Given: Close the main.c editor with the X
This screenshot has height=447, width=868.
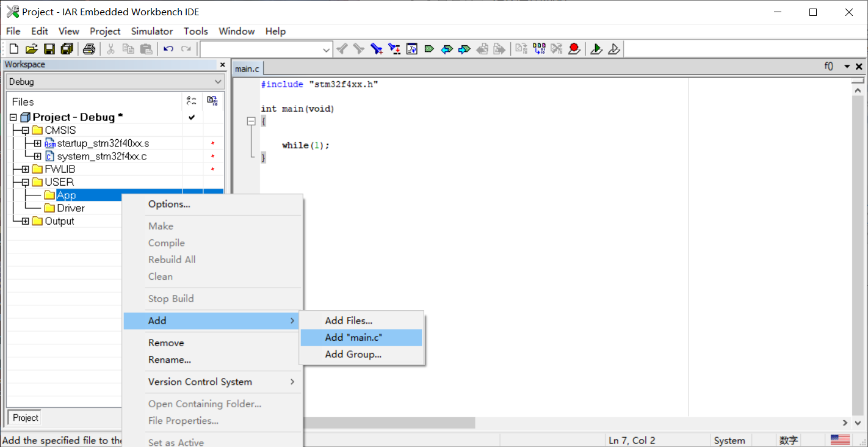Looking at the screenshot, I should (x=859, y=67).
